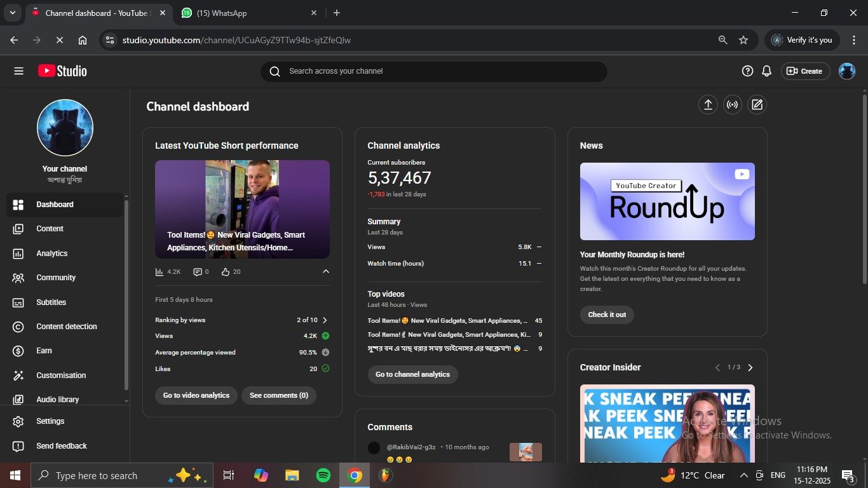The width and height of the screenshot is (868, 488).
Task: Expand Ranking by views arrow
Action: click(325, 320)
